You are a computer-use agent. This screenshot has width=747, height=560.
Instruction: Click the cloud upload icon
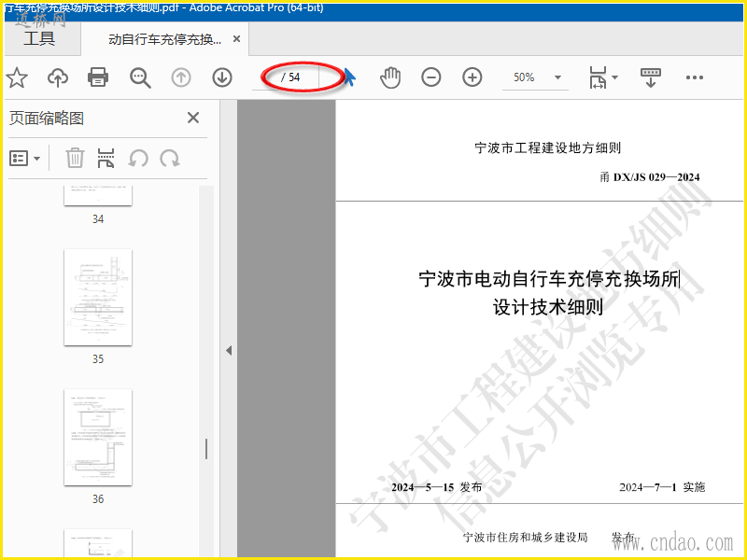(x=58, y=77)
